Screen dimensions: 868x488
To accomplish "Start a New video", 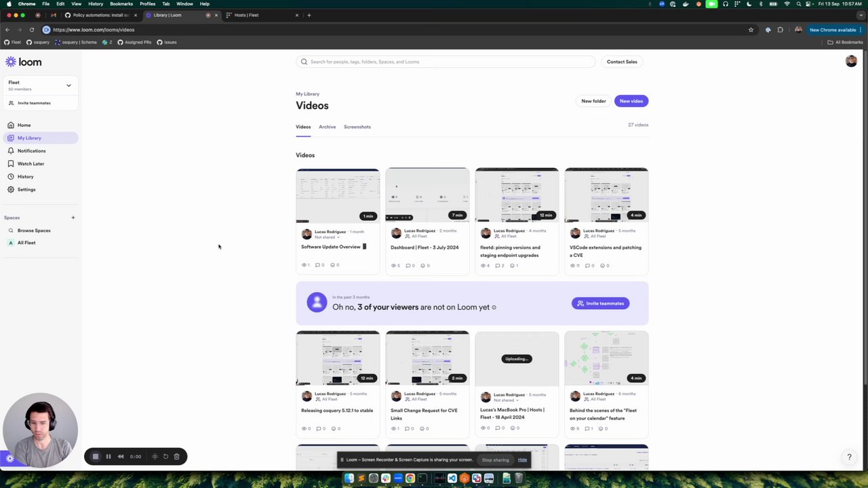I will tap(631, 101).
